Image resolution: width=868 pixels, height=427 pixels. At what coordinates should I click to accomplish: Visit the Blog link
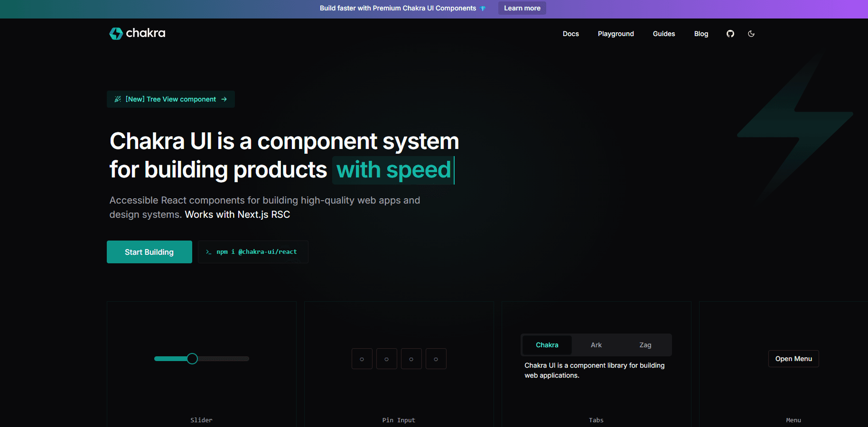coord(701,34)
